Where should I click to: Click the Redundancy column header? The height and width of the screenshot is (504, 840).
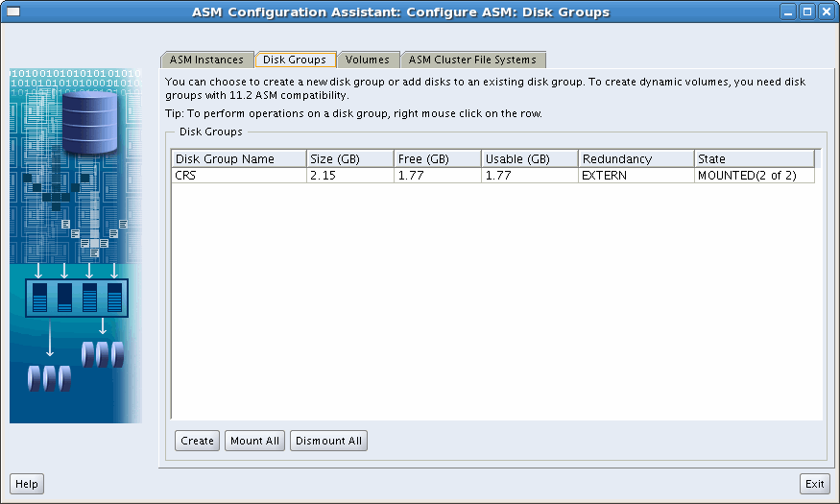click(x=636, y=158)
